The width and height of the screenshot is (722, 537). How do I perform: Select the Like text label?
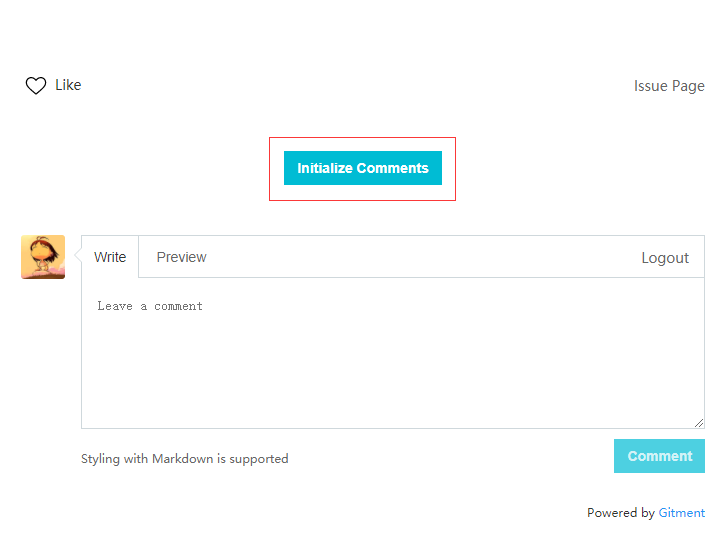click(x=68, y=85)
